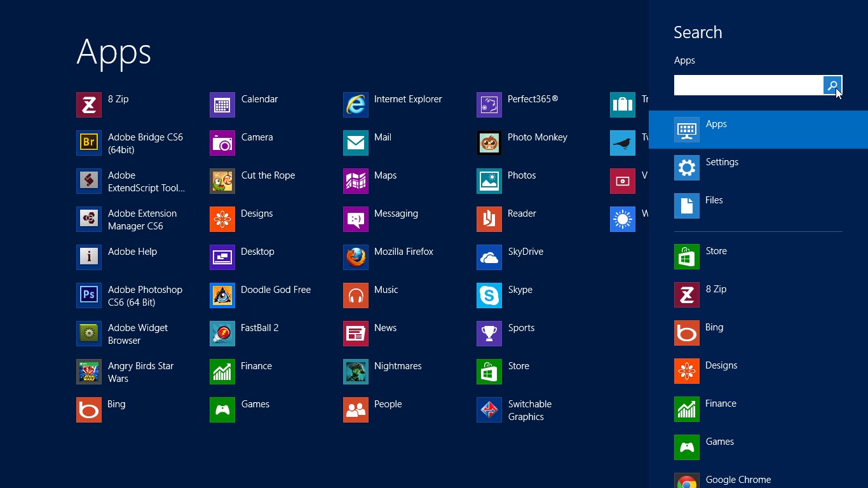
Task: Launch Mozilla Firefox icon
Action: (356, 257)
